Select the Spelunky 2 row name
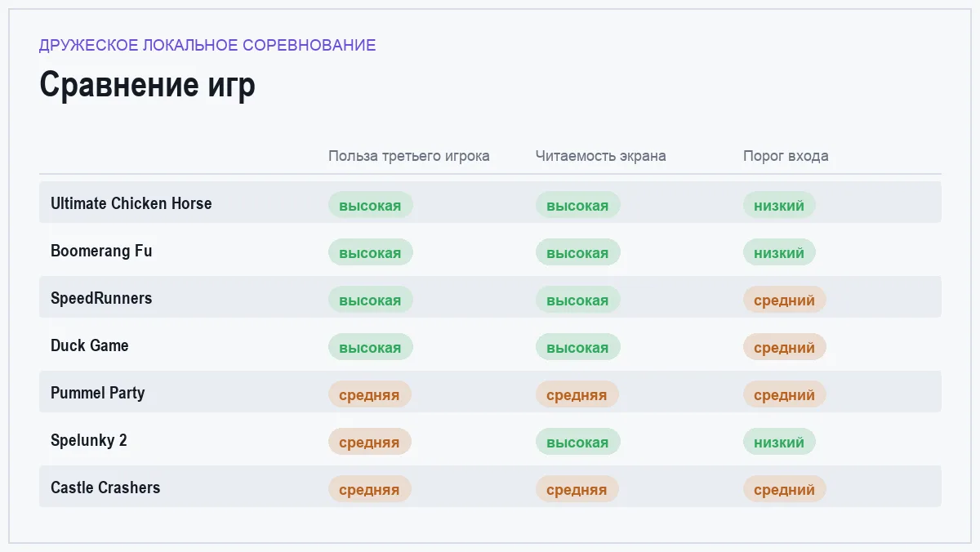 point(89,440)
